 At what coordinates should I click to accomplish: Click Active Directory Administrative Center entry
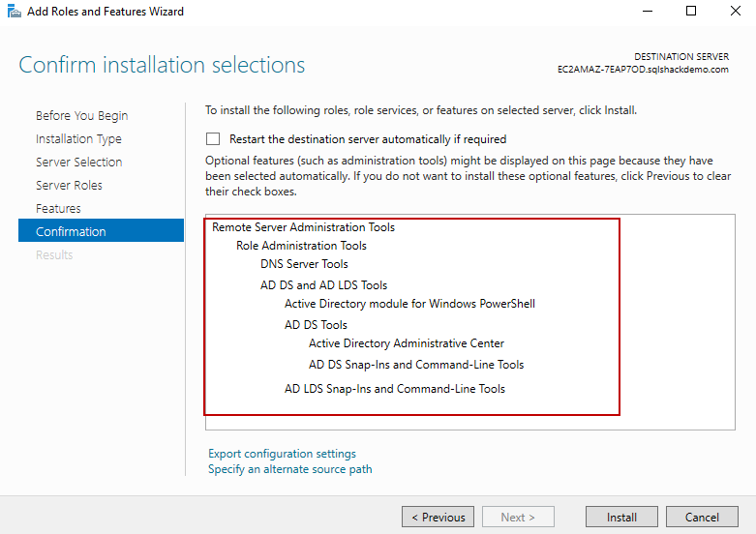(407, 343)
